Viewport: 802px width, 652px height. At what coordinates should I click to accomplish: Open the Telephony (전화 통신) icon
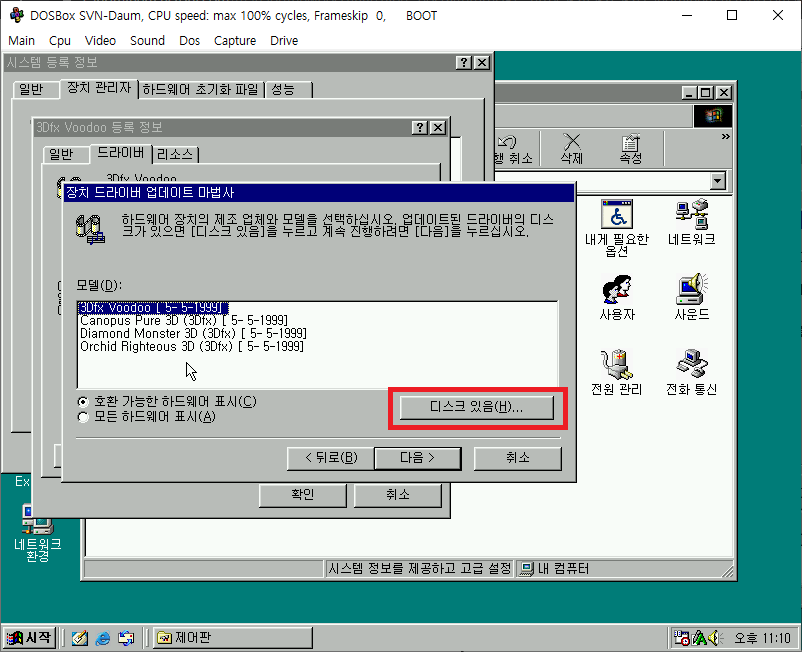(692, 372)
